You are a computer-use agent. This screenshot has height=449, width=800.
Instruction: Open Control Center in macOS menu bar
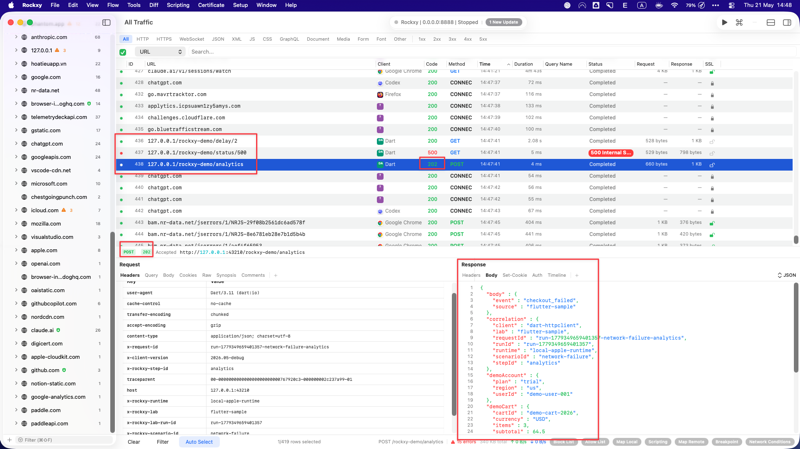click(731, 5)
